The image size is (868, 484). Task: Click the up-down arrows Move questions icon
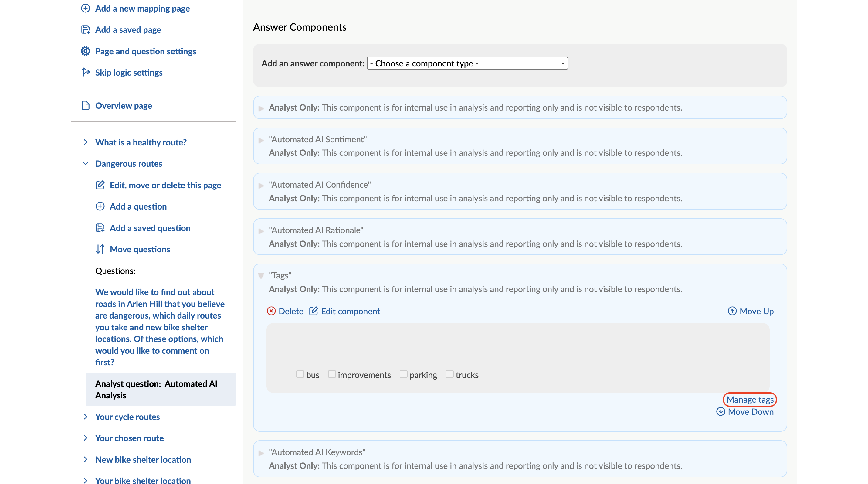click(x=100, y=249)
